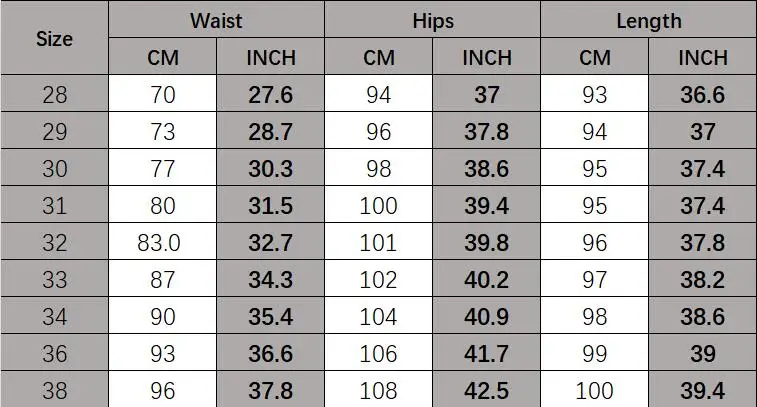Select size 28 row label

pos(55,94)
